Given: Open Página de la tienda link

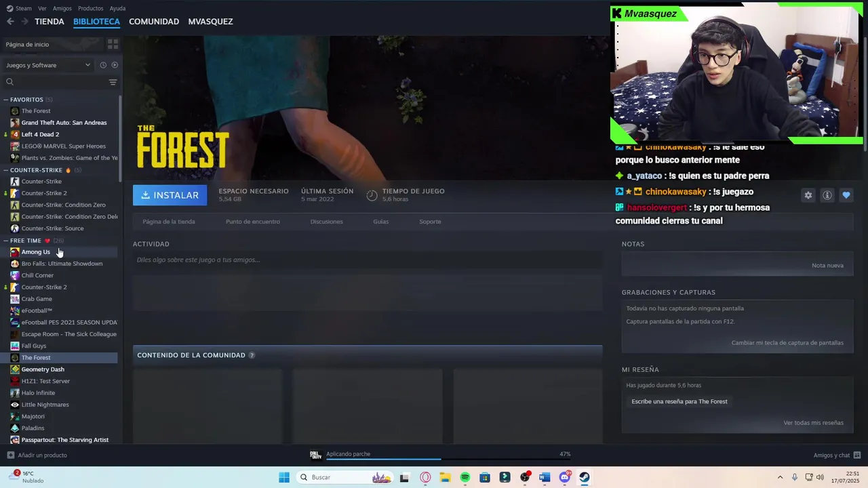Looking at the screenshot, I should 169,222.
